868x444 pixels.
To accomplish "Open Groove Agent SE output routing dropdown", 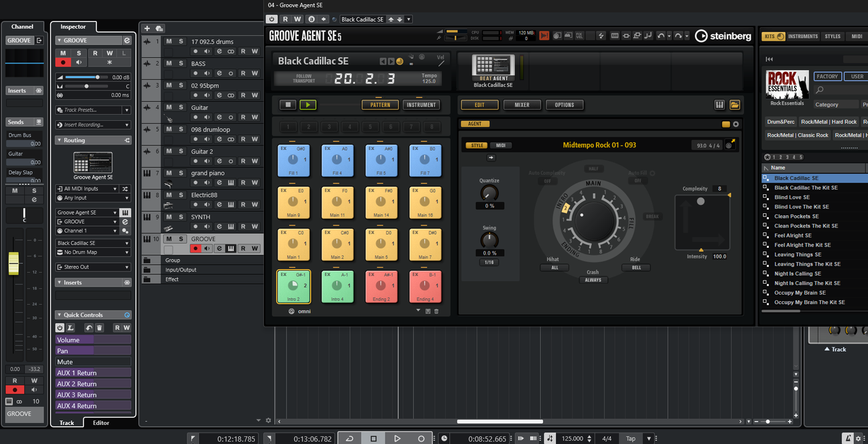I will 88,212.
